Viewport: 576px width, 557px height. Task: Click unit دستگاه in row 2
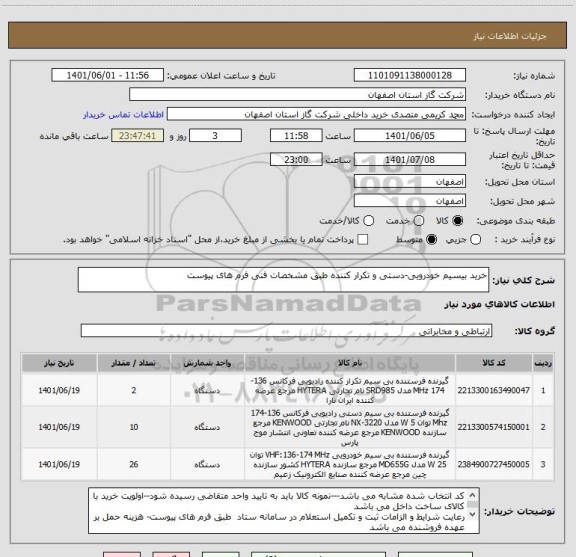(x=207, y=427)
